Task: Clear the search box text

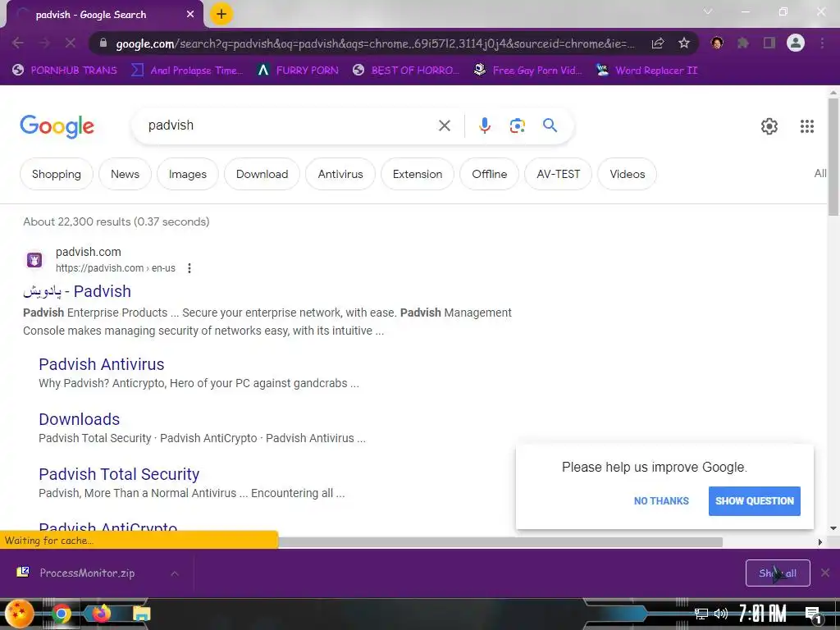Action: (x=444, y=126)
